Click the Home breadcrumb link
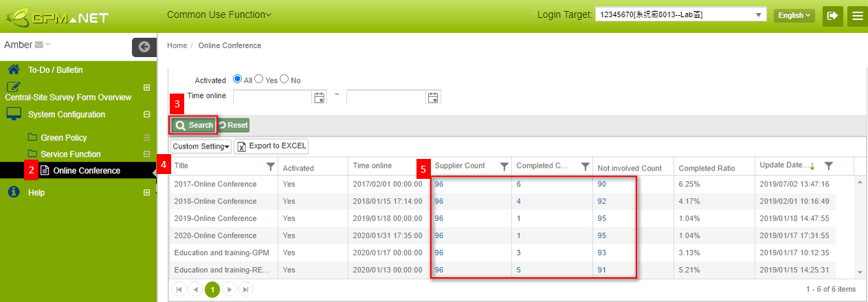 pos(177,45)
